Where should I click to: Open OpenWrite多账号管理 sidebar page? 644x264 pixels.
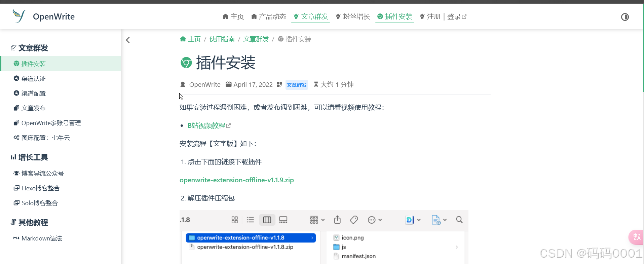click(x=61, y=123)
